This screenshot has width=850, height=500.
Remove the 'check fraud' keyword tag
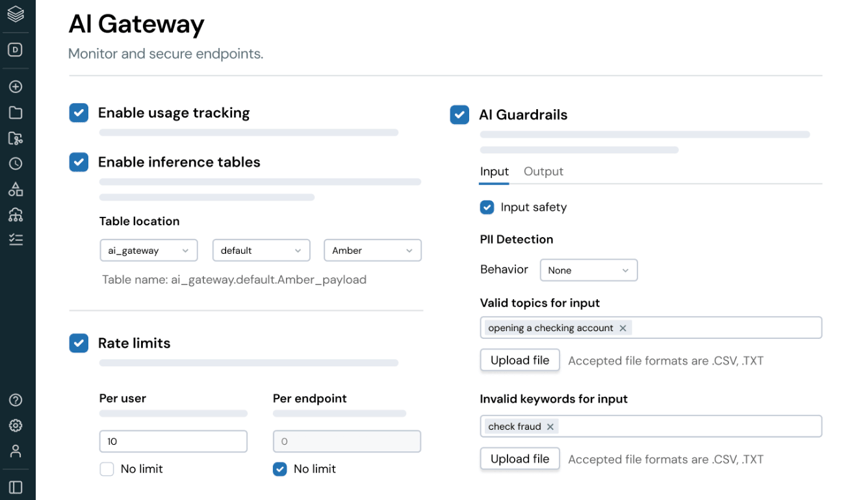[x=550, y=427]
